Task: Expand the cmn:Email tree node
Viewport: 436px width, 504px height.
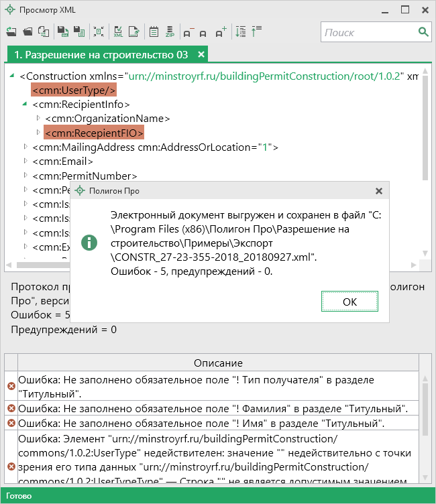Action: click(x=25, y=161)
